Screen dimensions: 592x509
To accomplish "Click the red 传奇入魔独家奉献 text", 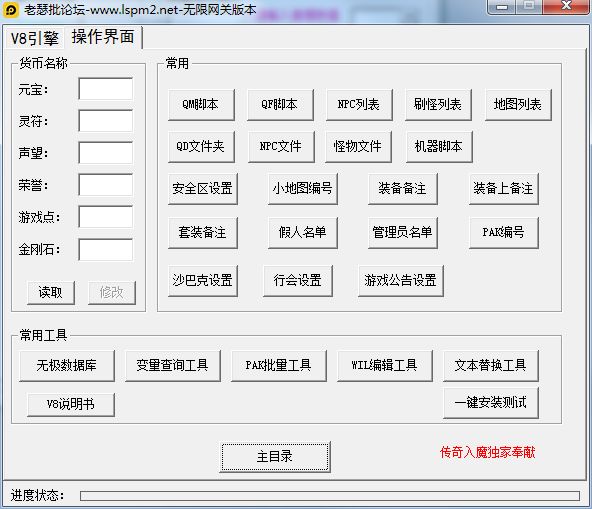I will coord(488,452).
